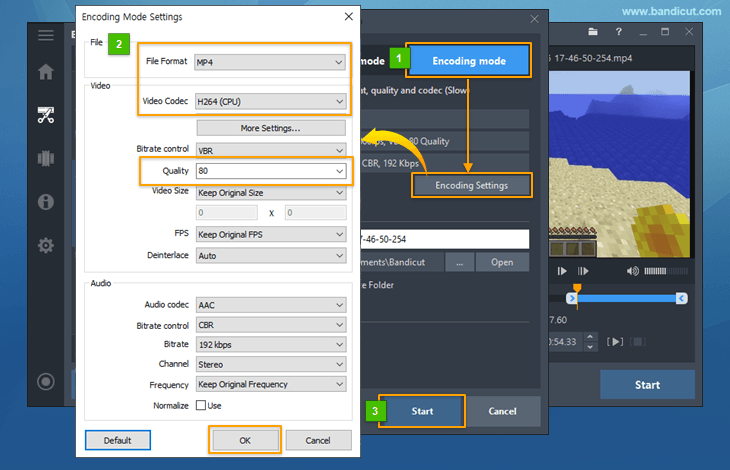Go to Home via the house icon
This screenshot has height=470, width=730.
point(45,72)
